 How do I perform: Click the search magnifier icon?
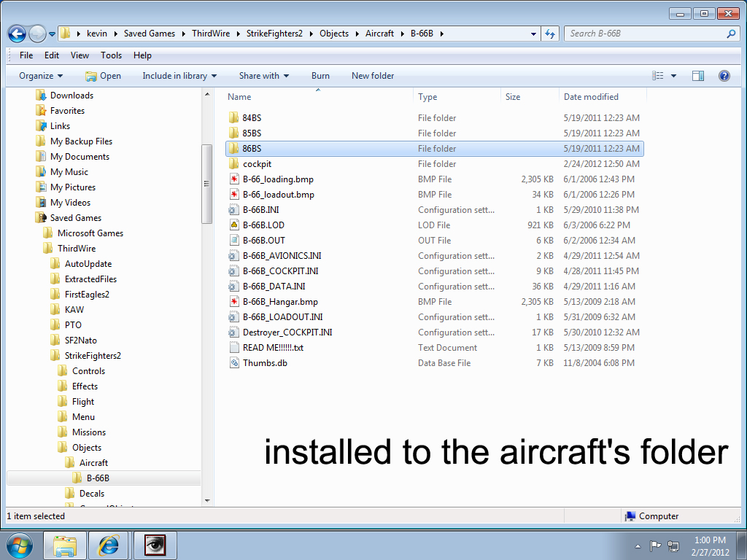731,34
